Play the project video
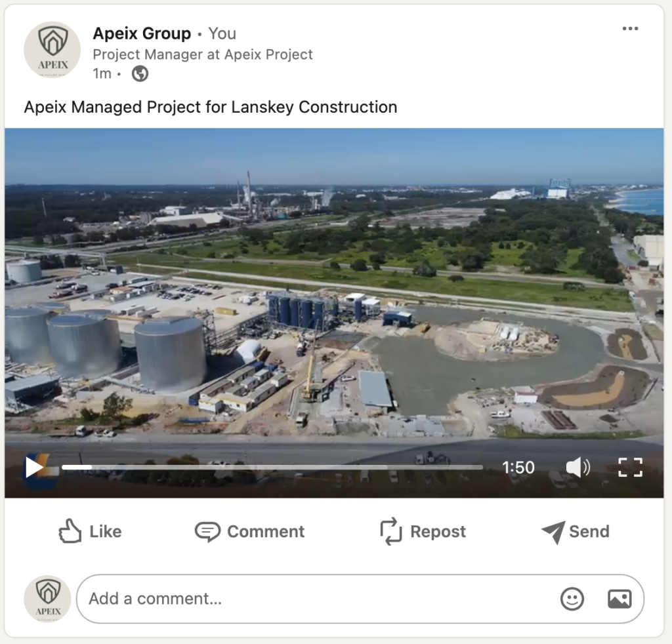Image resolution: width=672 pixels, height=644 pixels. 34,467
